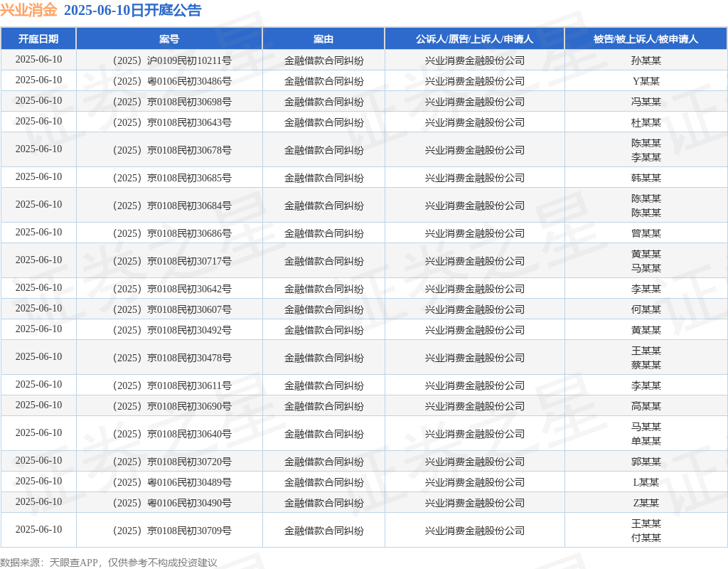Image resolution: width=728 pixels, height=569 pixels.
Task: Click the 公诉人/原告/上诉人/申请人 column header
Action: (x=474, y=39)
